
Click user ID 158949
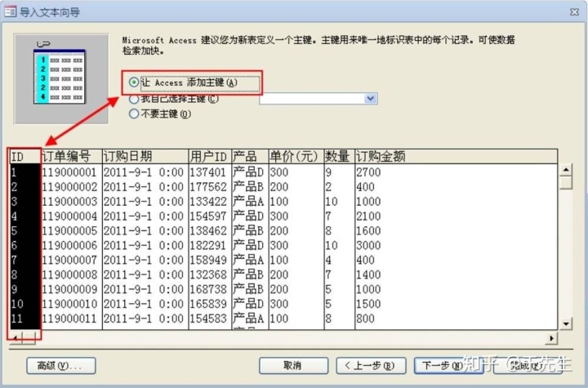[x=208, y=260]
